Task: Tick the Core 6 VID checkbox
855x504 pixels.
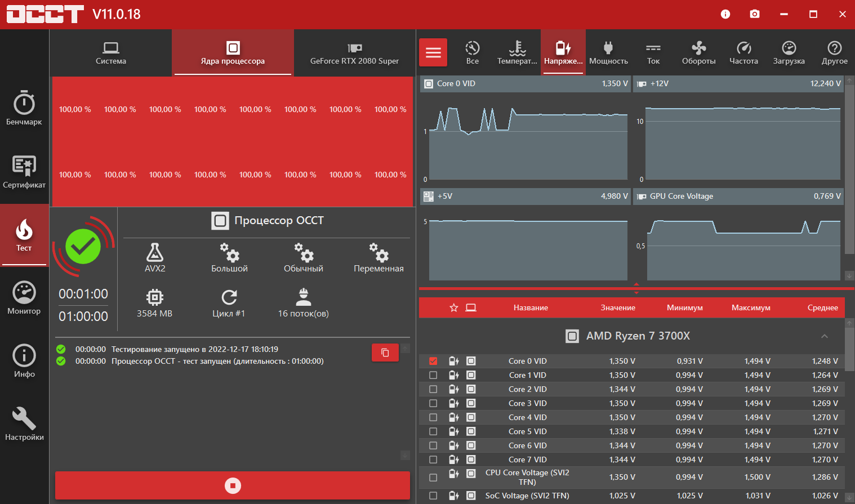Action: click(x=433, y=445)
